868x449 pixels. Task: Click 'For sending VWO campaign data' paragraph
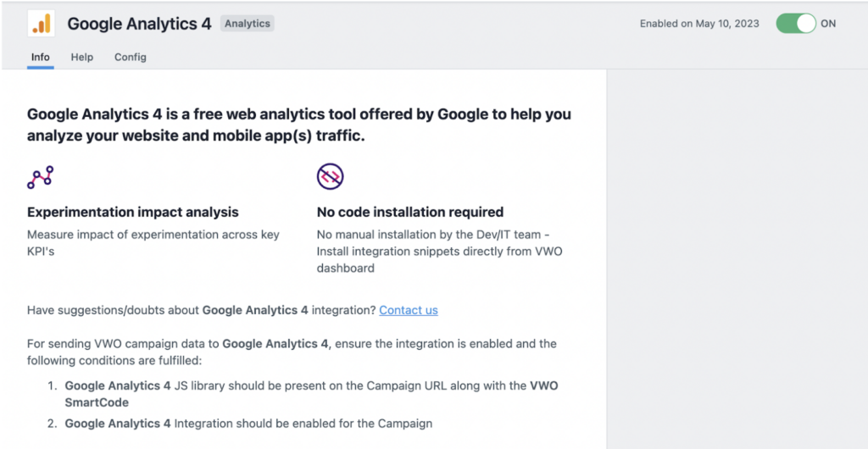[292, 352]
